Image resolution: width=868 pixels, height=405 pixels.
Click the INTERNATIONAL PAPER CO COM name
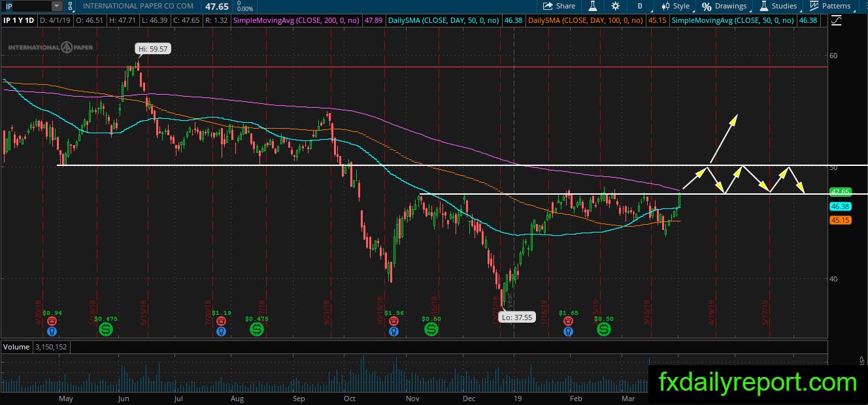138,6
